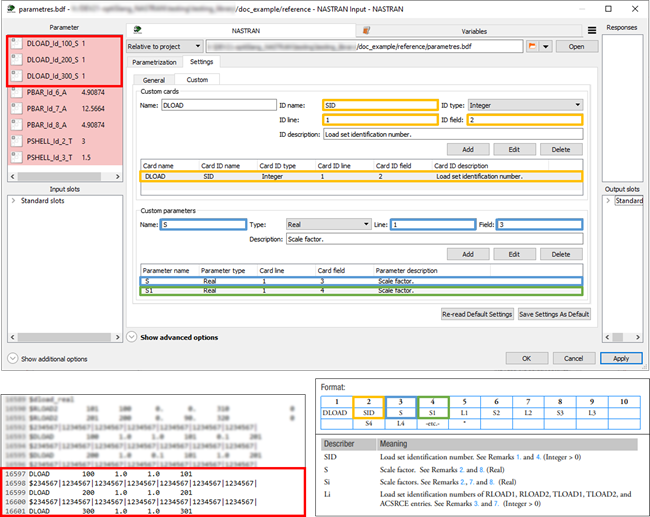Click Delete under Custom cards
The width and height of the screenshot is (650, 517).
pos(561,149)
